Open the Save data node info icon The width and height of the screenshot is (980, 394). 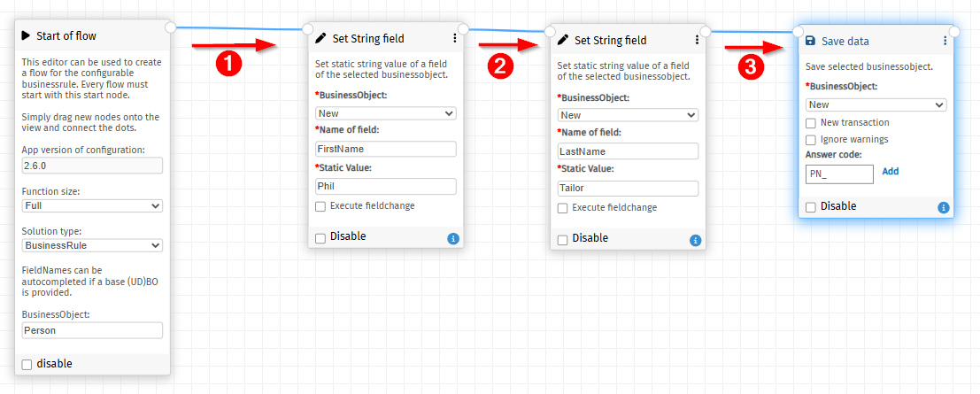coord(943,208)
